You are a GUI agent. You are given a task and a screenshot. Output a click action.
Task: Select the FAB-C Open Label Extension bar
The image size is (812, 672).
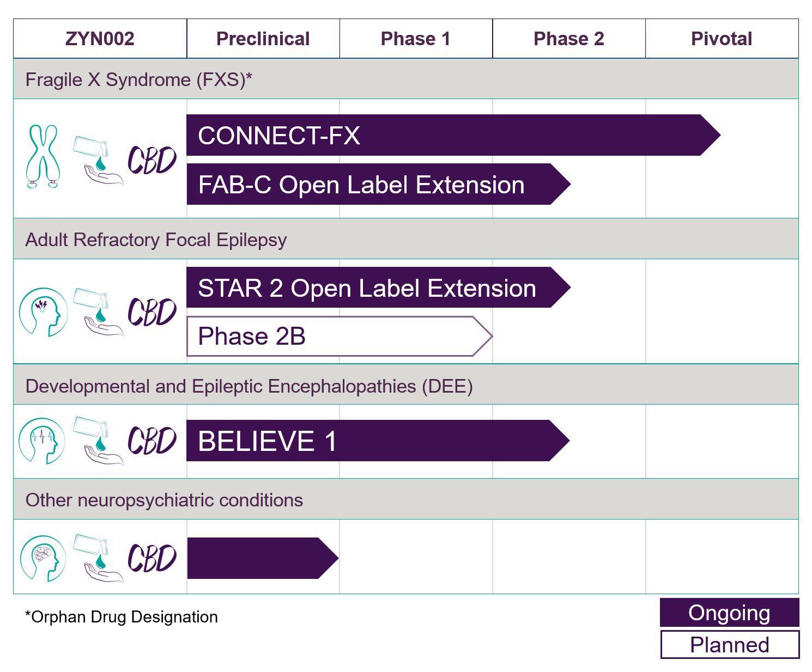tap(379, 184)
